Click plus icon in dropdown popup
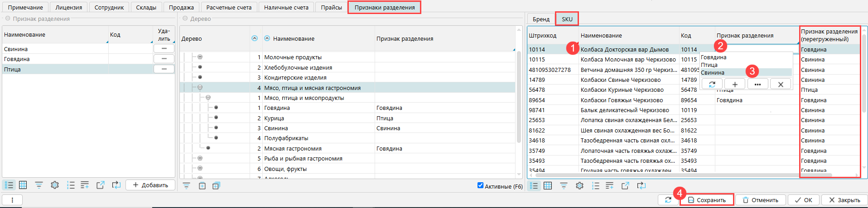The height and width of the screenshot is (208, 868). [x=735, y=84]
